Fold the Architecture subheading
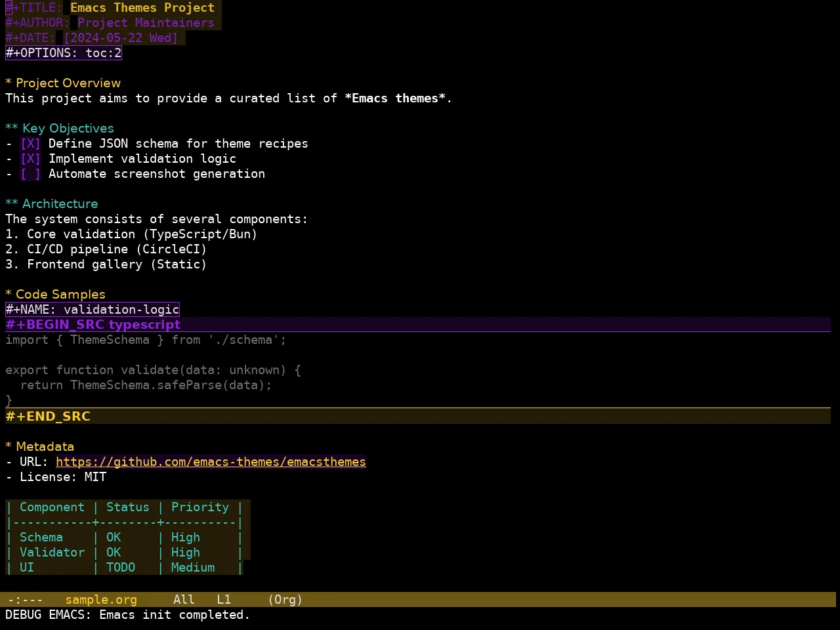The width and height of the screenshot is (840, 630). click(52, 204)
